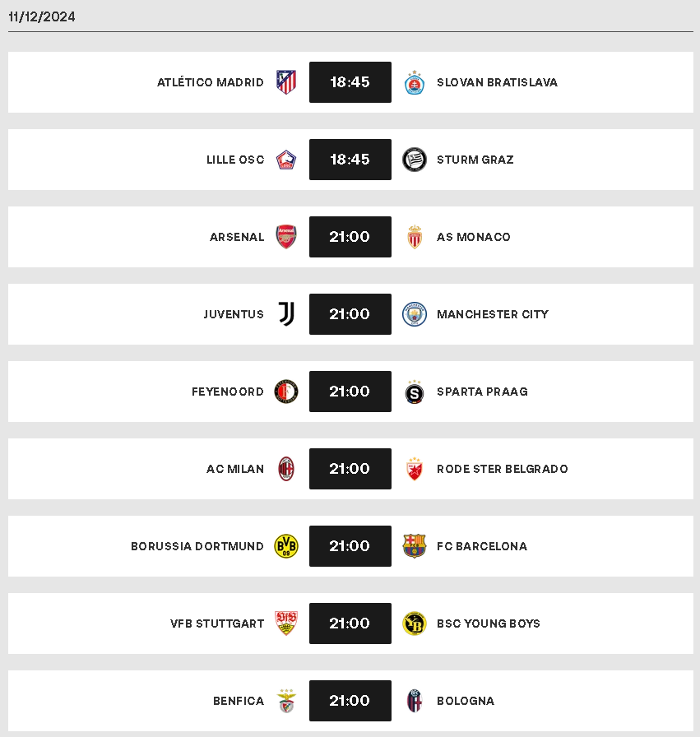Click the BSC Young Boys logo
Viewport: 700px width, 737px height.
[415, 623]
